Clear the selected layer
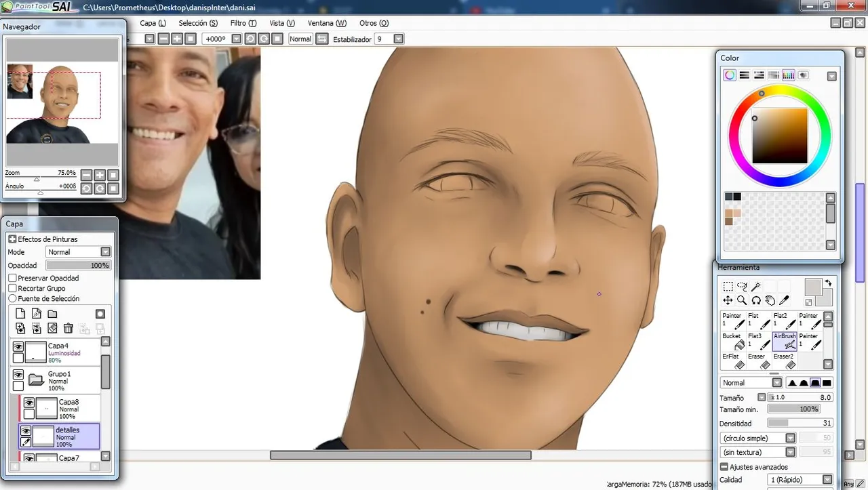The image size is (868, 490). click(x=52, y=328)
